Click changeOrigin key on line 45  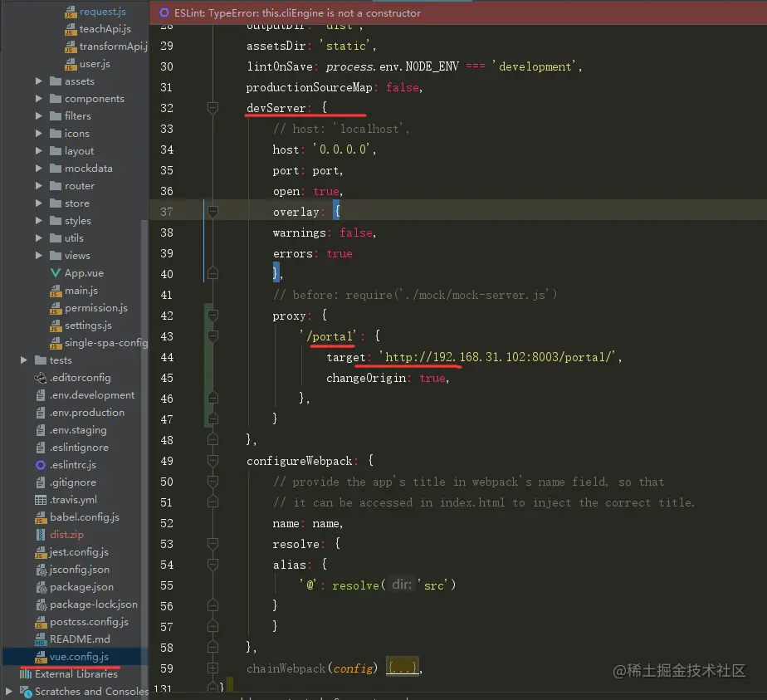point(366,378)
